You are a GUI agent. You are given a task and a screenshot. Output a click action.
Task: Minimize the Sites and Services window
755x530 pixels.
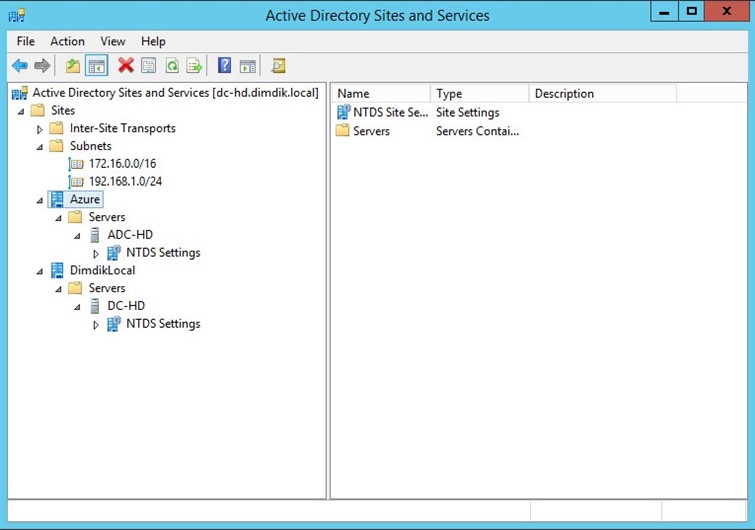664,12
